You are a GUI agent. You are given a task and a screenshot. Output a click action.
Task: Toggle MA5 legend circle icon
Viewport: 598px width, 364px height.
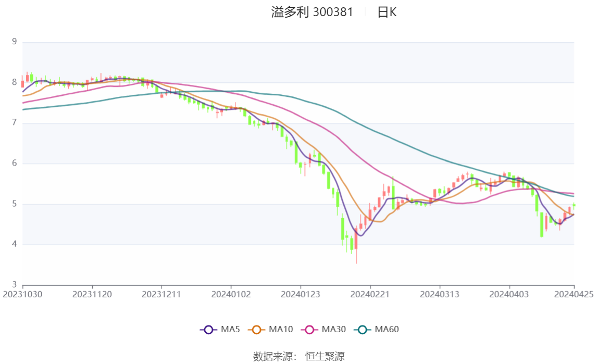208,330
